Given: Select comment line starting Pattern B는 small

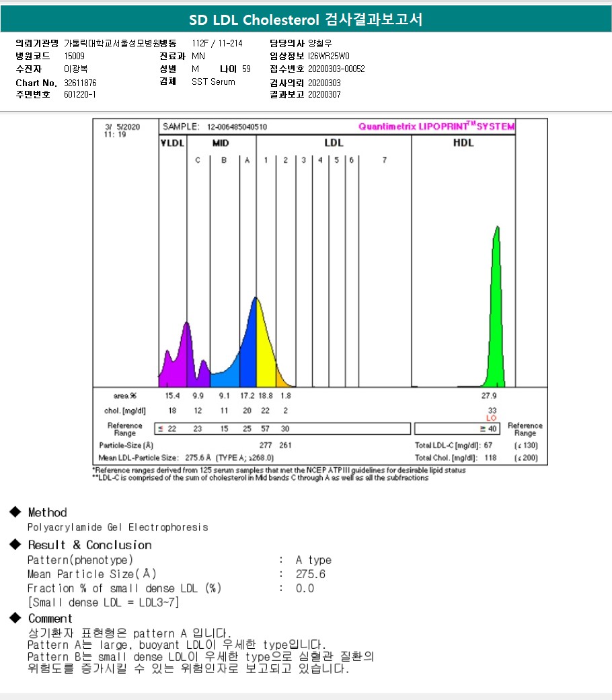Looking at the screenshot, I should (200, 657).
